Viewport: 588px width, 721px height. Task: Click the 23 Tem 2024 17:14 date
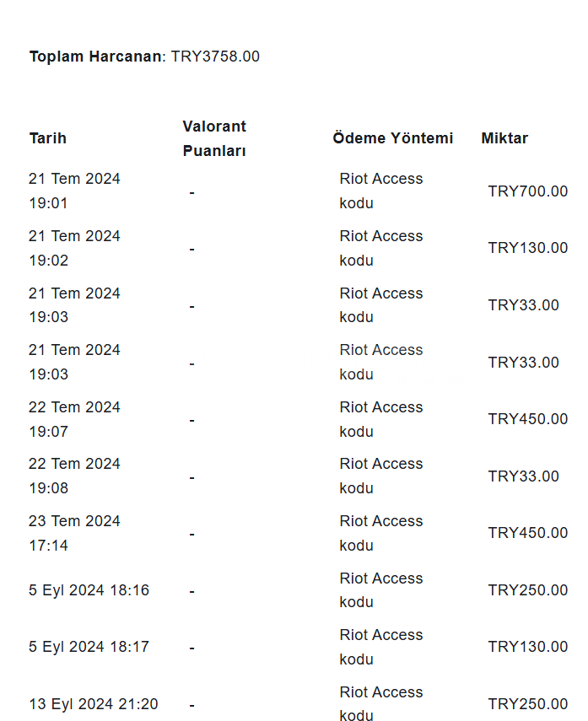pos(74,534)
